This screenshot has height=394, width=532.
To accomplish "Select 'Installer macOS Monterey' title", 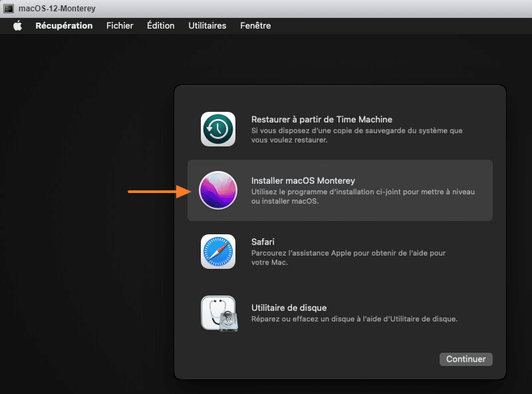I will coord(303,181).
